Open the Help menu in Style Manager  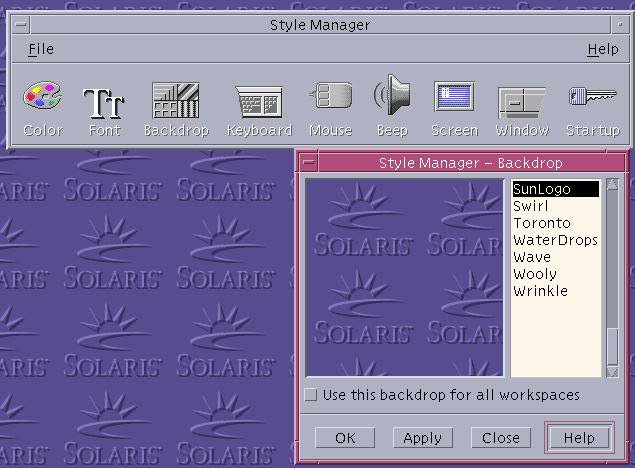coord(602,49)
